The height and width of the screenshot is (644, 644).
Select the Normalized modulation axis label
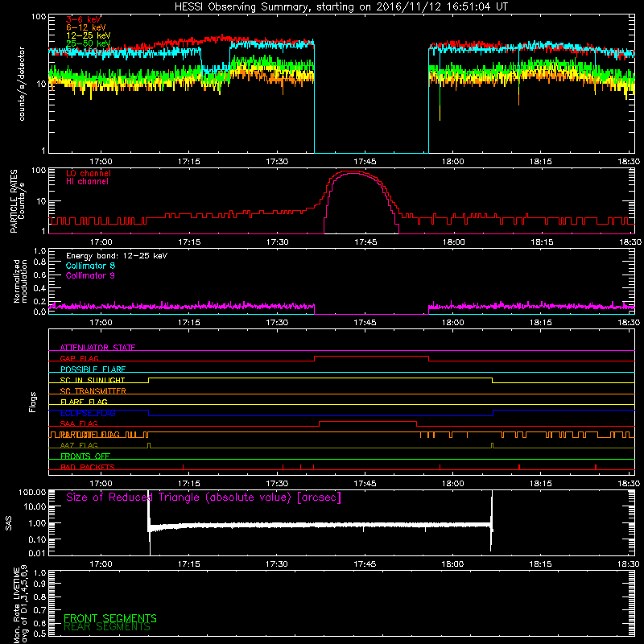[20, 281]
